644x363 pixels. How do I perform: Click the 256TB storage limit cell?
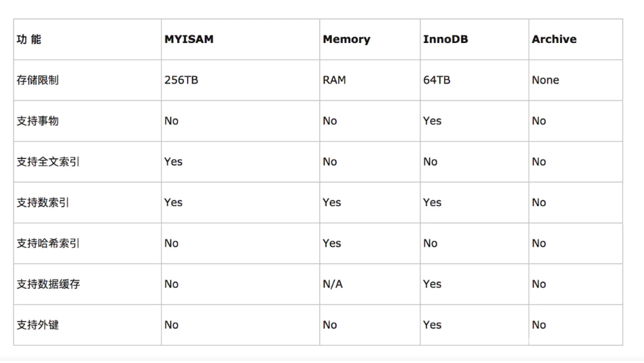(181, 80)
